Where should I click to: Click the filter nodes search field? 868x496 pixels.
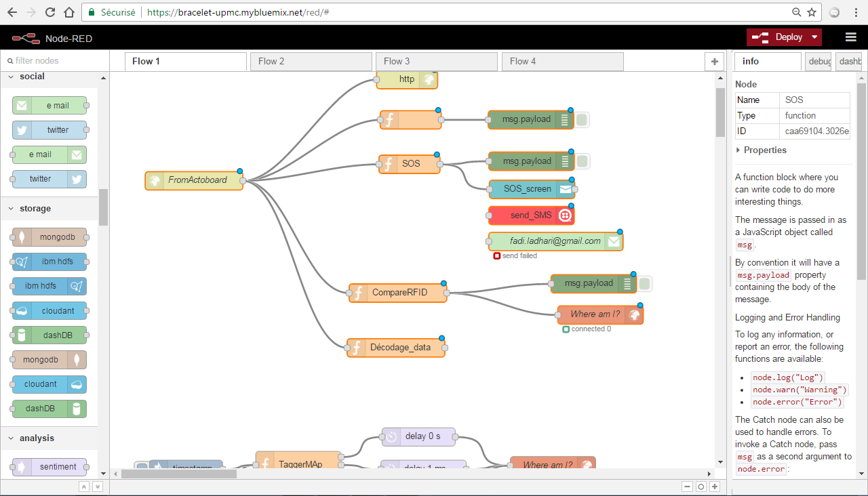(54, 60)
